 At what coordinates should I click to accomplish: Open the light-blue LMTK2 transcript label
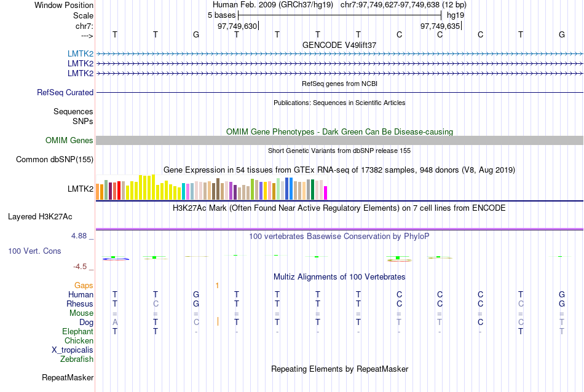coord(81,53)
